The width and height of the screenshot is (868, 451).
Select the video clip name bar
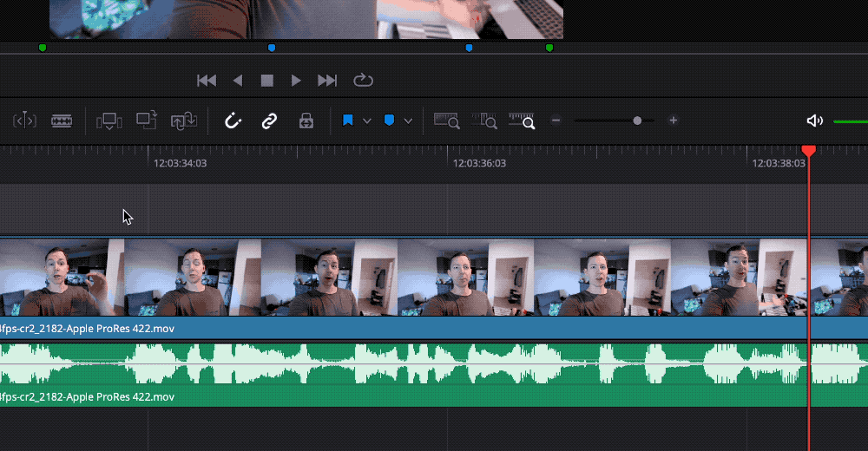[x=434, y=328]
